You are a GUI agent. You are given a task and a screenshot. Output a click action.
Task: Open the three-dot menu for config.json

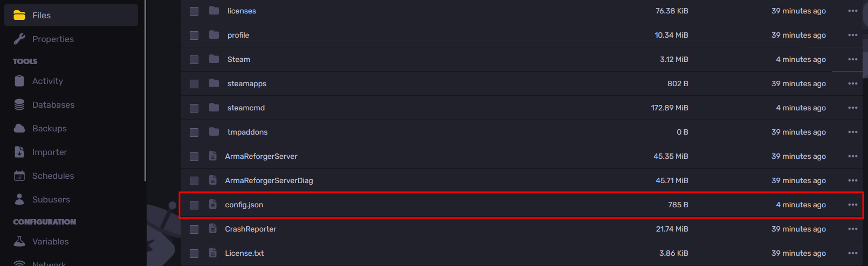pyautogui.click(x=852, y=205)
